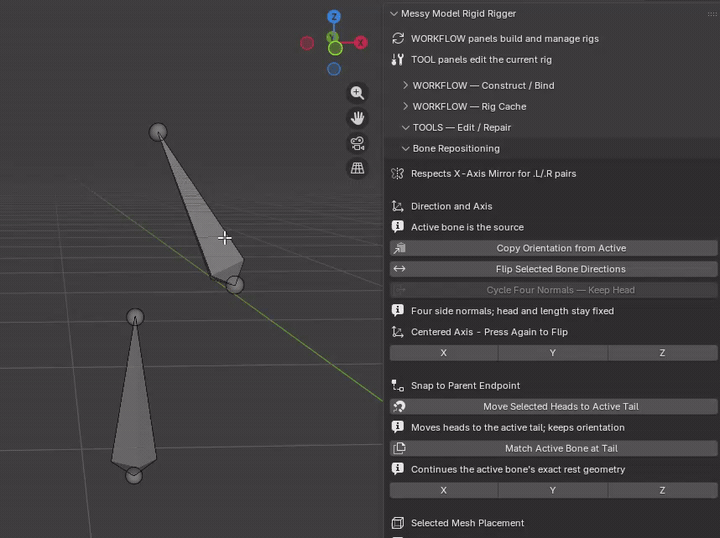Screen dimensions: 720x538
Task: Click Y button under Centered Axis
Action: pos(553,353)
